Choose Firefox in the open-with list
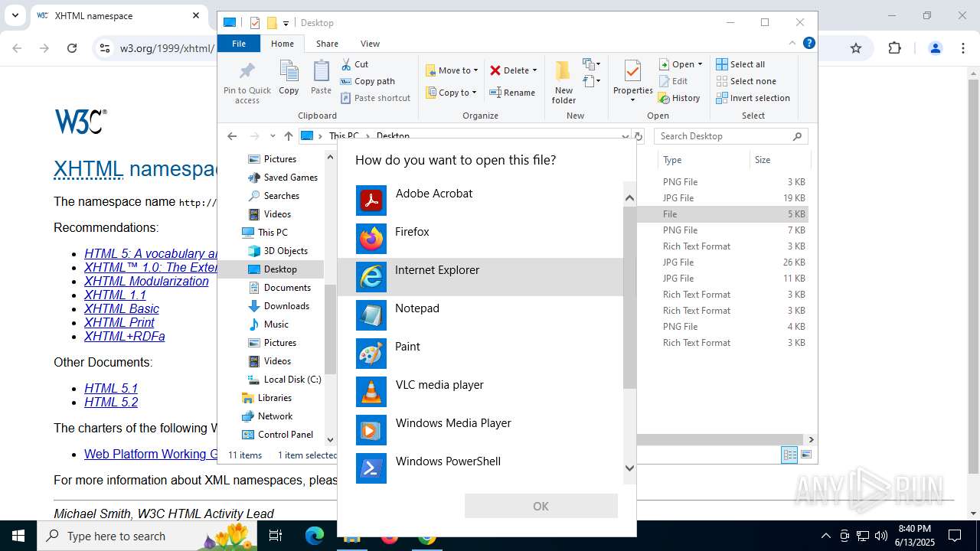This screenshot has width=980, height=551. pyautogui.click(x=480, y=239)
